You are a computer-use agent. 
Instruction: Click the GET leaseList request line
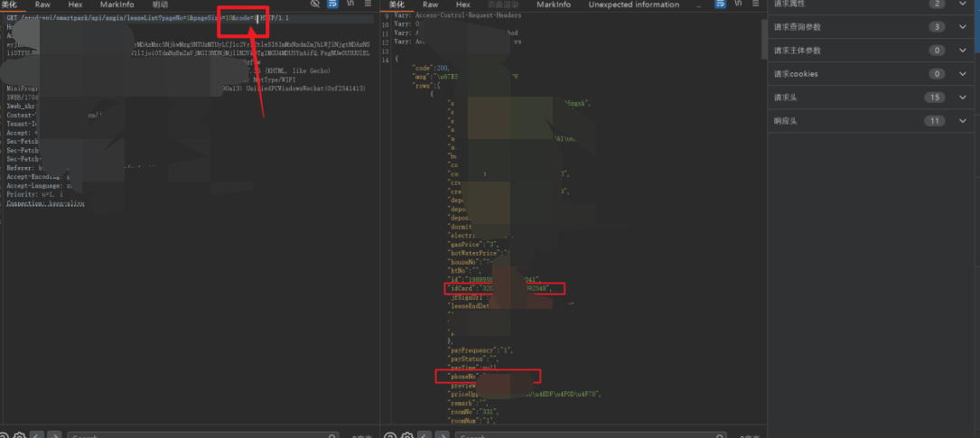[147, 19]
